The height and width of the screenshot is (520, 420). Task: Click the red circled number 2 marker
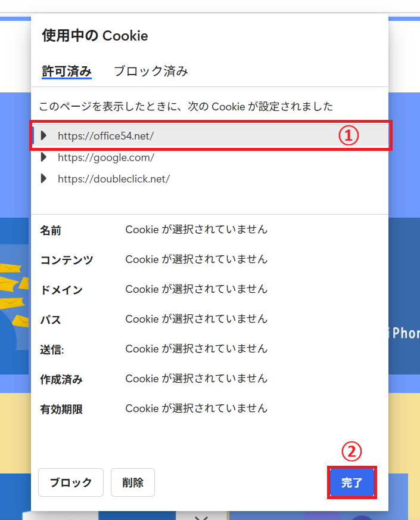pyautogui.click(x=351, y=453)
